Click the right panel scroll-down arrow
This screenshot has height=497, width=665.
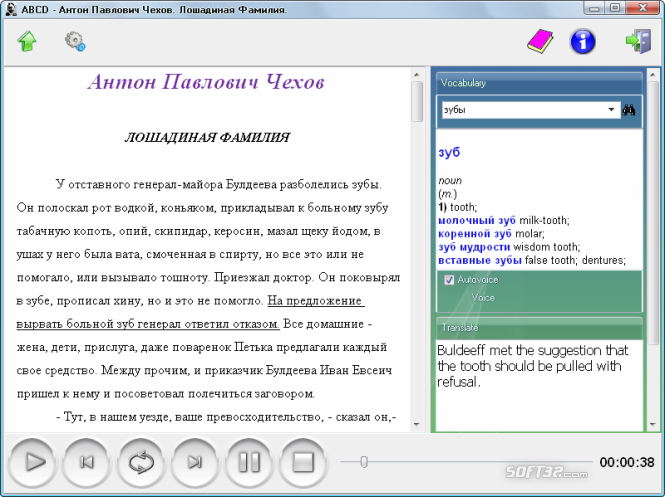click(x=654, y=424)
